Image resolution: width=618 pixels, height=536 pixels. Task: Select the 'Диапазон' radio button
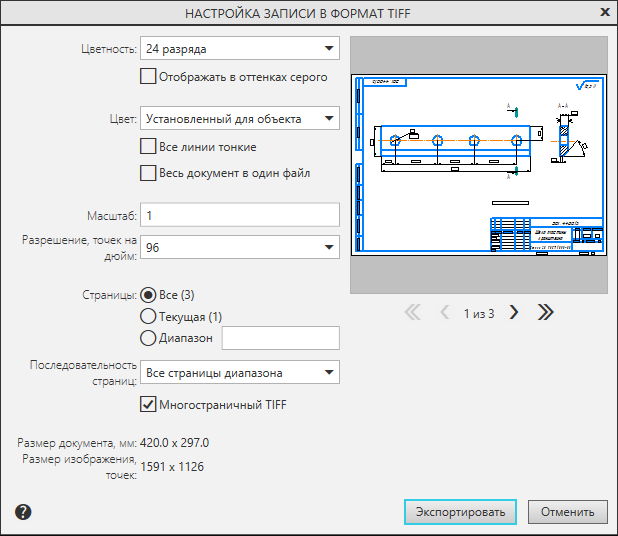point(148,339)
